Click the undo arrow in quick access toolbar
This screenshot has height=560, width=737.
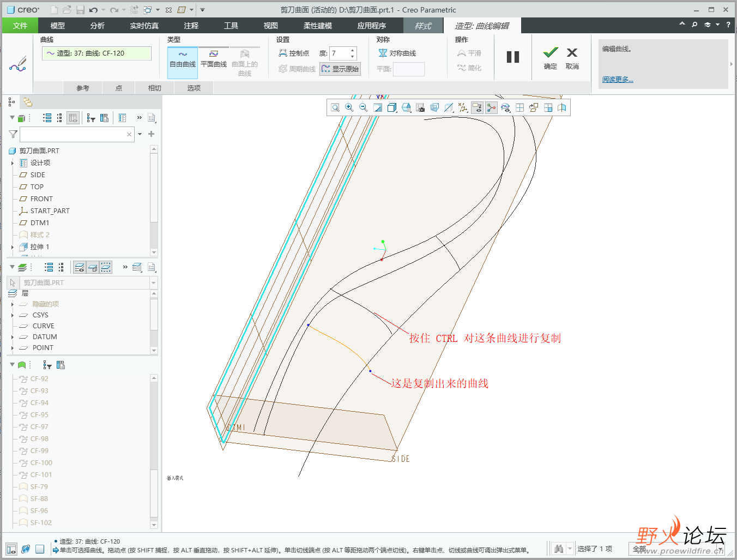pos(93,10)
